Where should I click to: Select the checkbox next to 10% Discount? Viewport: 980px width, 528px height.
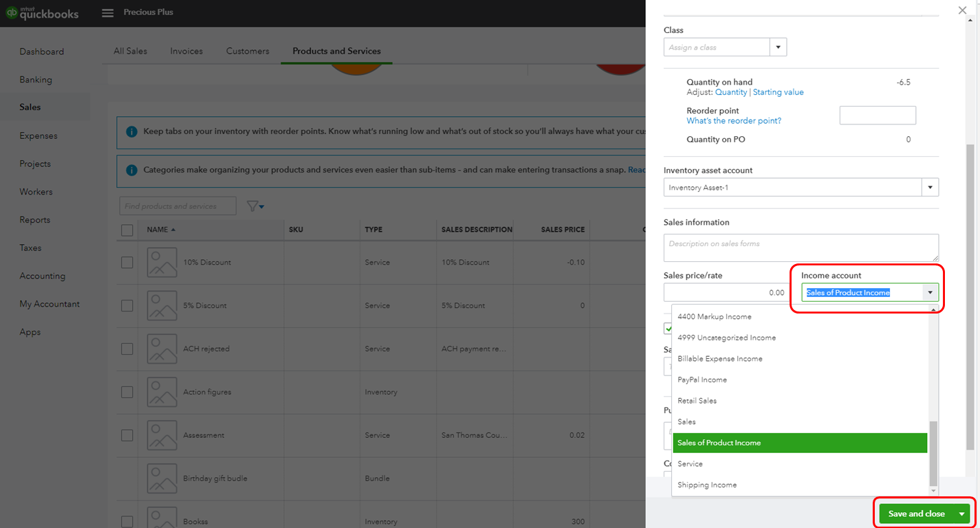pyautogui.click(x=127, y=262)
